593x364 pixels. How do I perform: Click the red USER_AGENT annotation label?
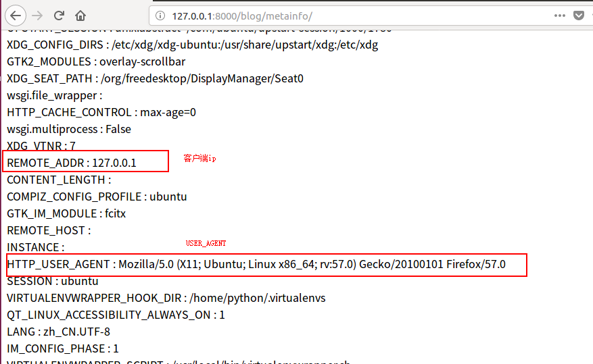(x=206, y=242)
